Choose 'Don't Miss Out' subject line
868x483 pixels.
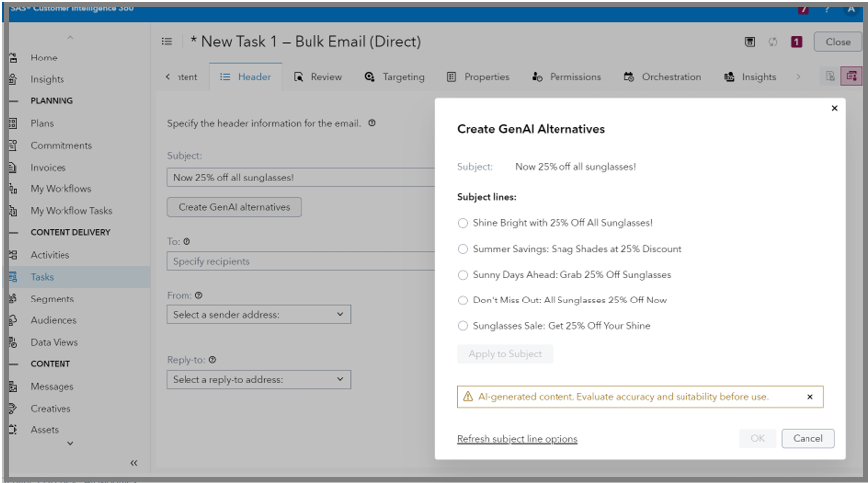tap(463, 300)
